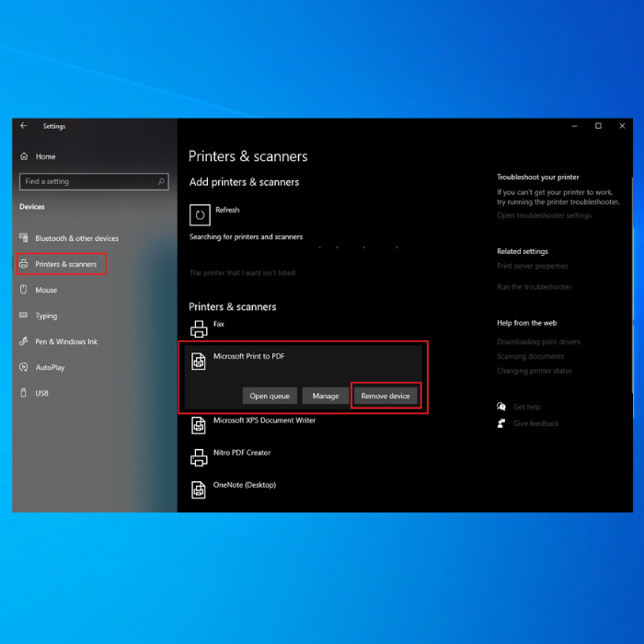Go to the Mouse settings page

click(46, 290)
